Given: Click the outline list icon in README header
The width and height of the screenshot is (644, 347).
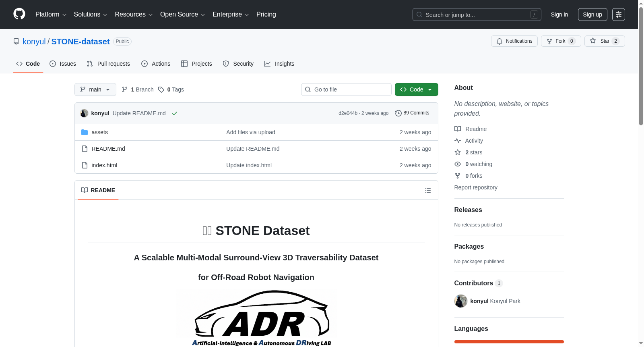Looking at the screenshot, I should click(x=428, y=190).
